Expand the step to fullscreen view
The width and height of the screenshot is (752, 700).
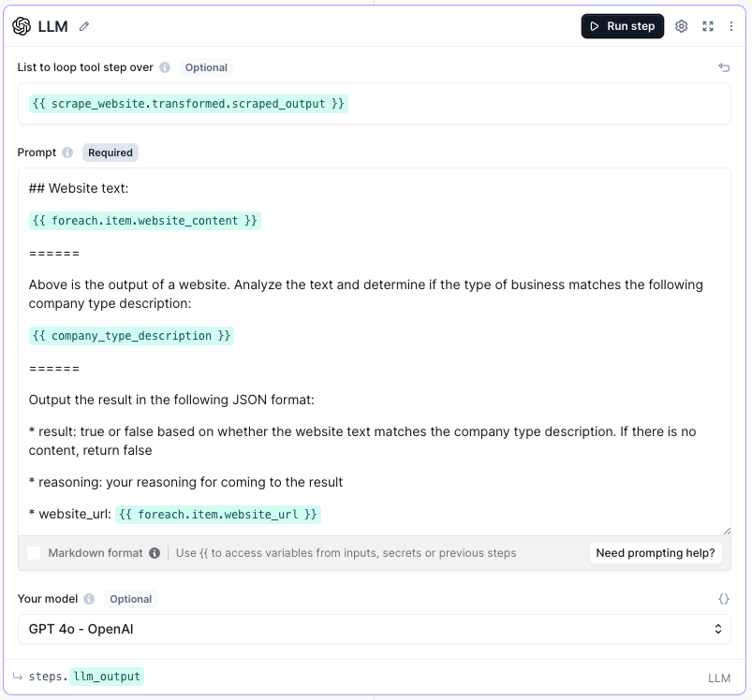point(708,26)
